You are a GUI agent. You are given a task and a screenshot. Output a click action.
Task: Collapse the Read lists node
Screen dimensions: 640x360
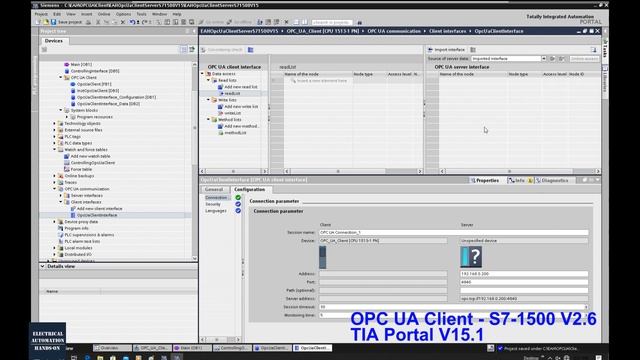208,80
